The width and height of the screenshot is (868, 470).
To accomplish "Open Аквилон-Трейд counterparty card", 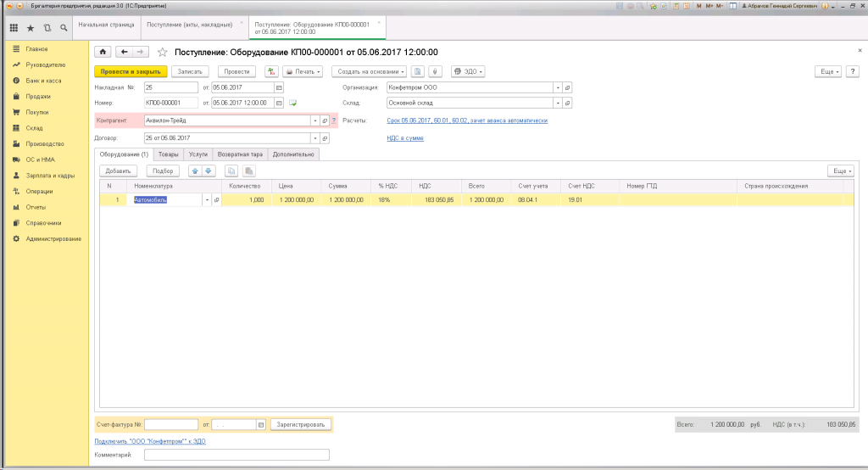I will coord(325,120).
